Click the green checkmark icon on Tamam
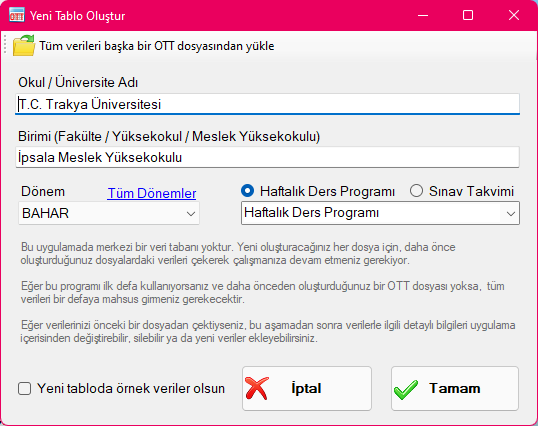This screenshot has height=426, width=538. point(406,389)
